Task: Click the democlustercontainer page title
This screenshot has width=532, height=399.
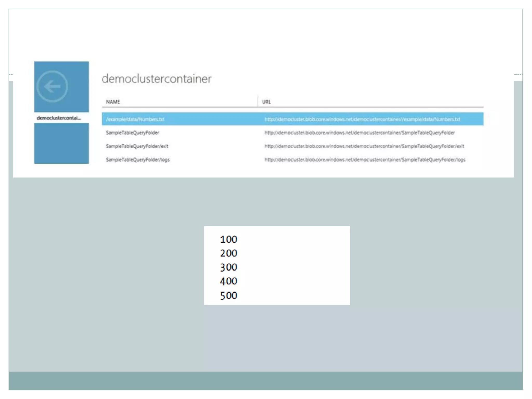Action: (156, 79)
